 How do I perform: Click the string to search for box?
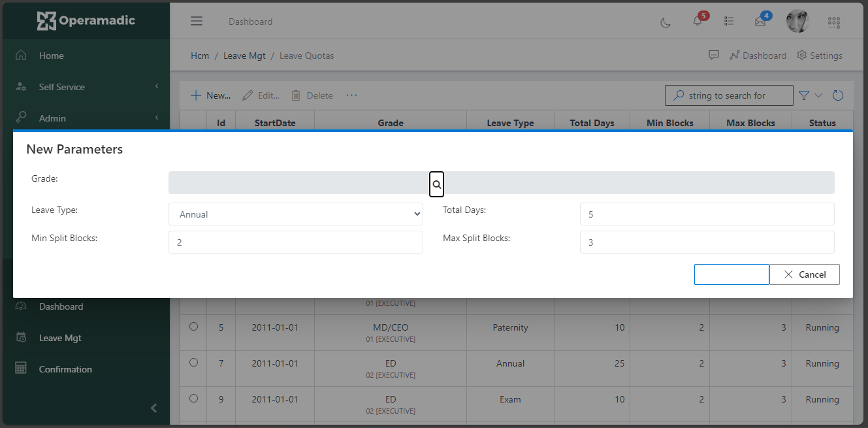(729, 95)
